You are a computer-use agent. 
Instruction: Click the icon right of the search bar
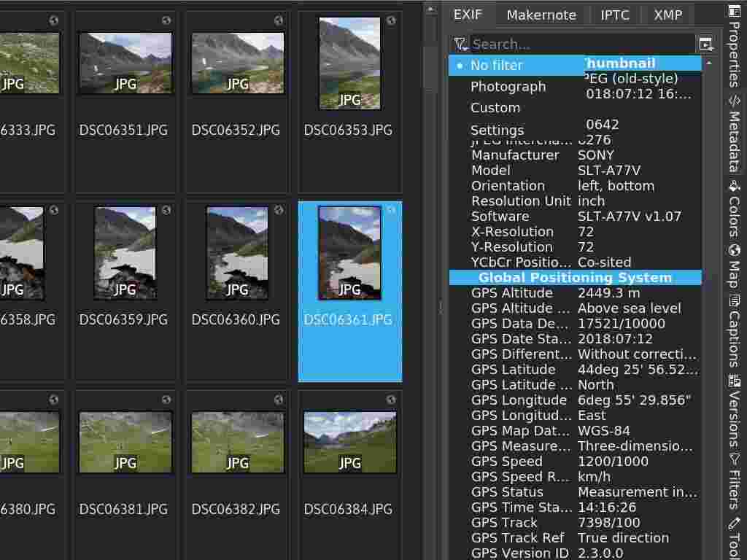click(x=705, y=44)
